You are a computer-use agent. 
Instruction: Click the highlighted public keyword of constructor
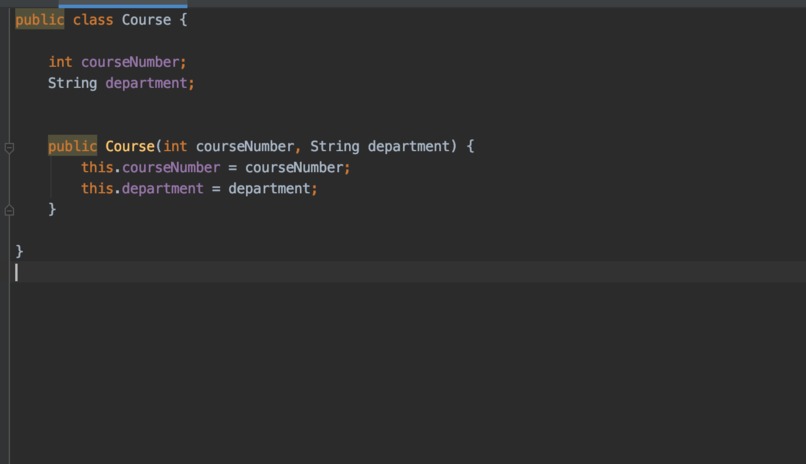click(72, 146)
